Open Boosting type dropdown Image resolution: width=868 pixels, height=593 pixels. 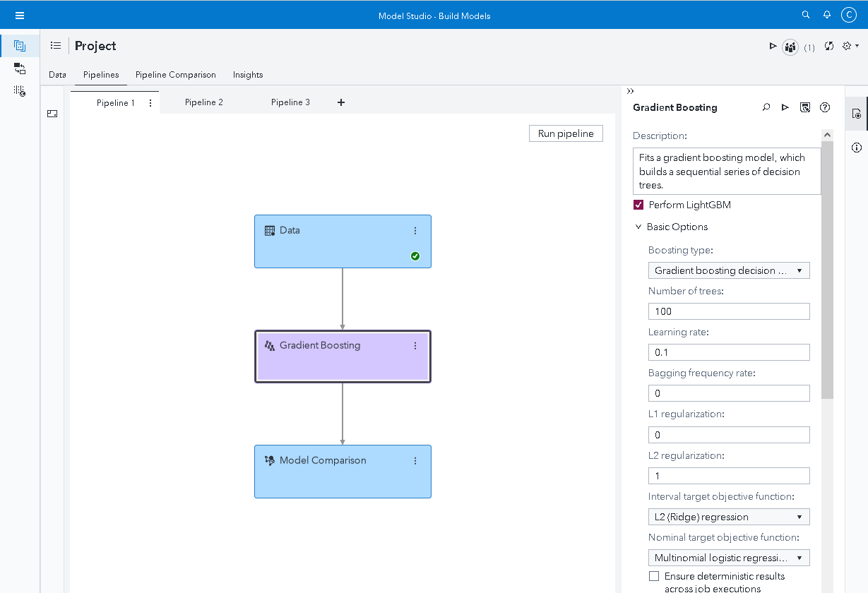pos(728,270)
